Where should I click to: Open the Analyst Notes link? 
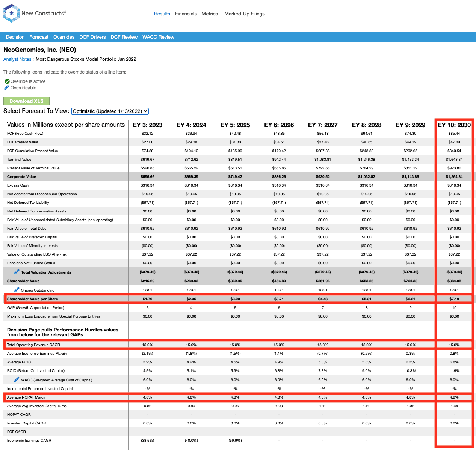click(17, 59)
